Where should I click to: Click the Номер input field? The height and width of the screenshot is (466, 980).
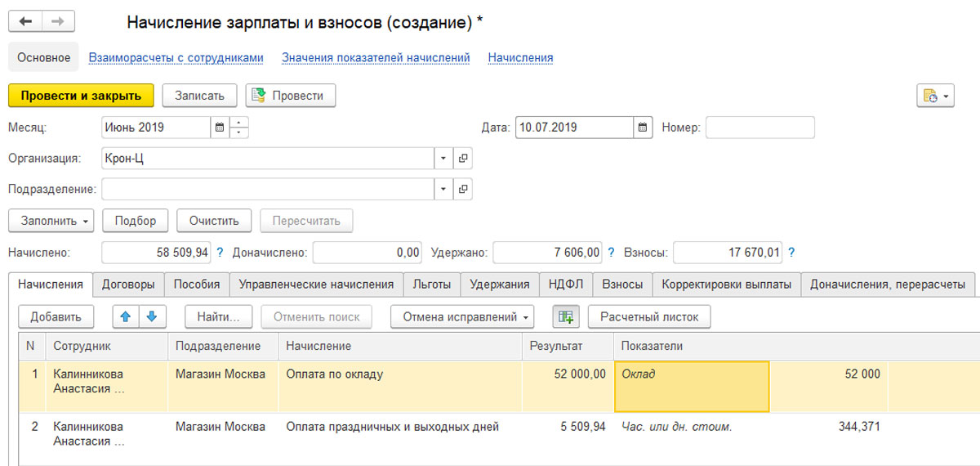tap(759, 128)
